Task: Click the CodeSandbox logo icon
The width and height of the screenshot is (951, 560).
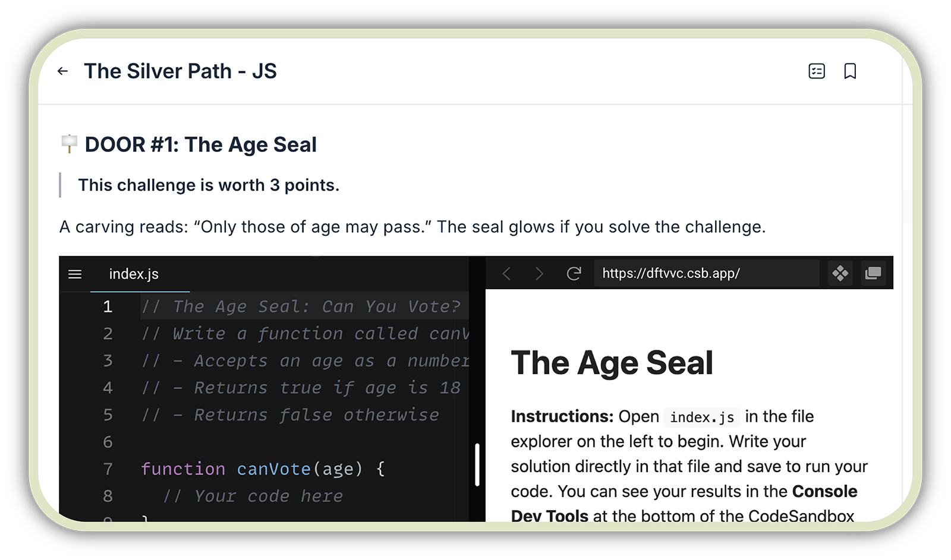Action: [x=840, y=273]
